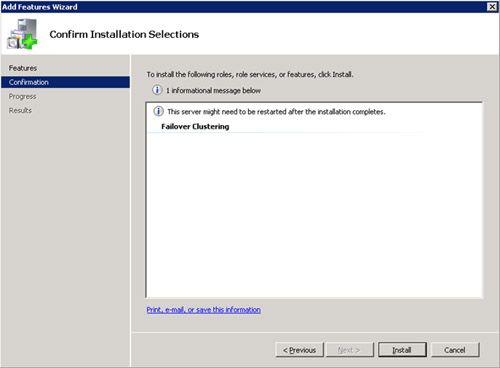Open Print, e-mail, or save this information link
This screenshot has width=500, height=368.
[204, 310]
